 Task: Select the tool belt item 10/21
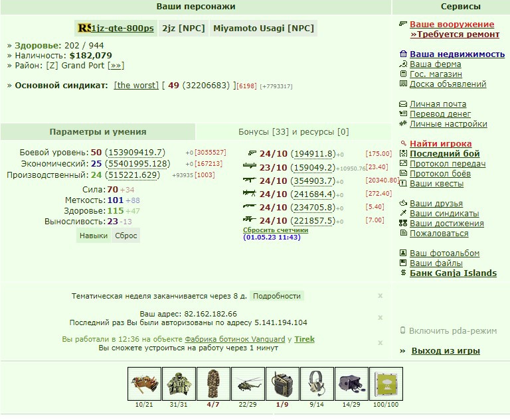pyautogui.click(x=144, y=384)
